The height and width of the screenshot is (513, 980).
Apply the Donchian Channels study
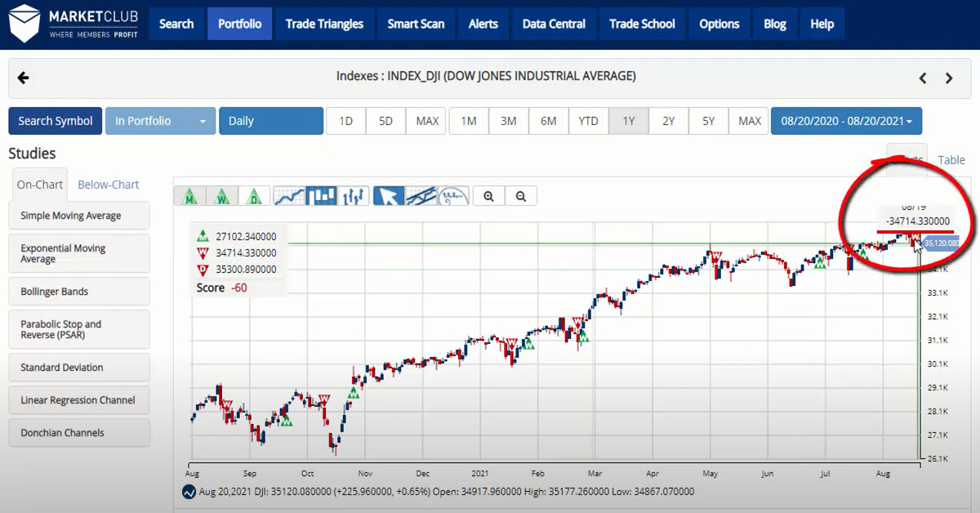click(78, 432)
